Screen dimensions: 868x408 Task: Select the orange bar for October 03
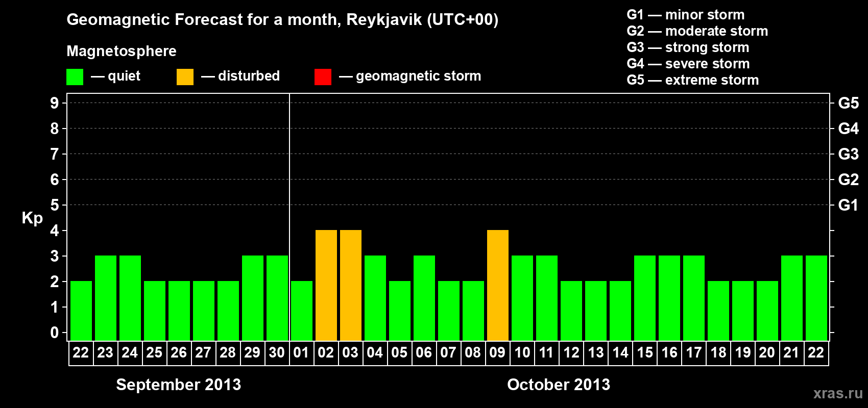point(351,285)
